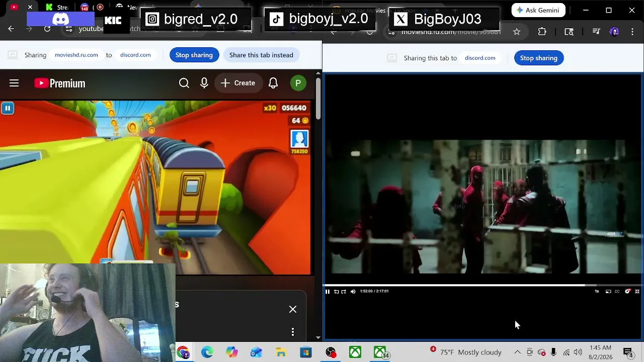Bookmark this movie page with the star
The height and width of the screenshot is (362, 644).
pos(517,32)
